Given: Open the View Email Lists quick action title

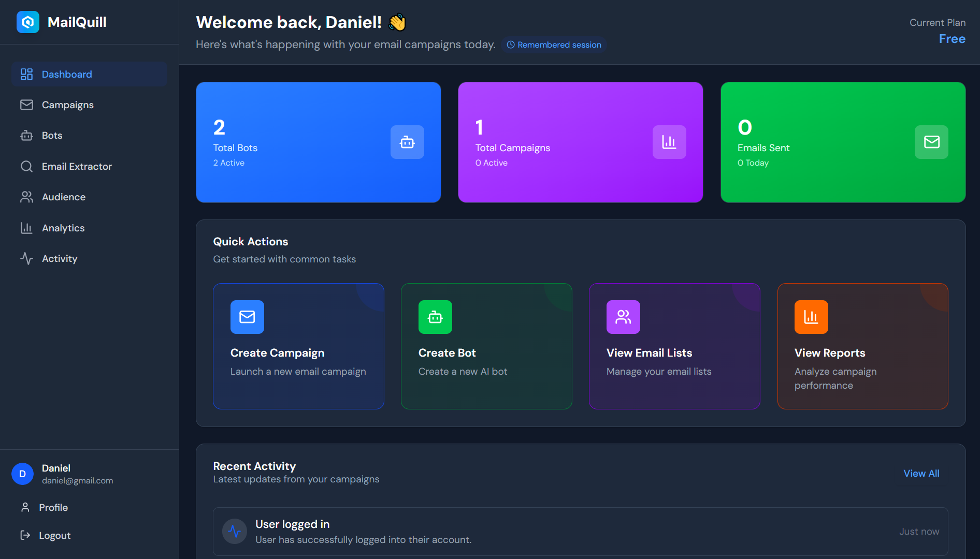Looking at the screenshot, I should [x=649, y=353].
